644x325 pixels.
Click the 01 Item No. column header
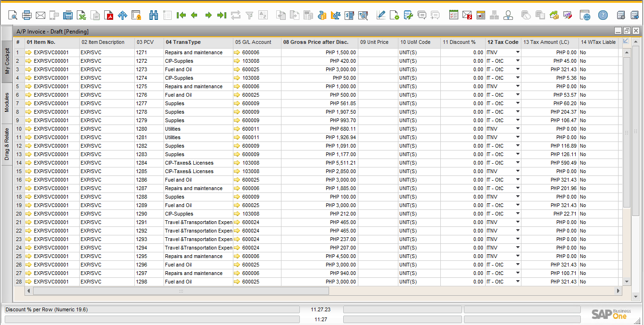pos(52,42)
